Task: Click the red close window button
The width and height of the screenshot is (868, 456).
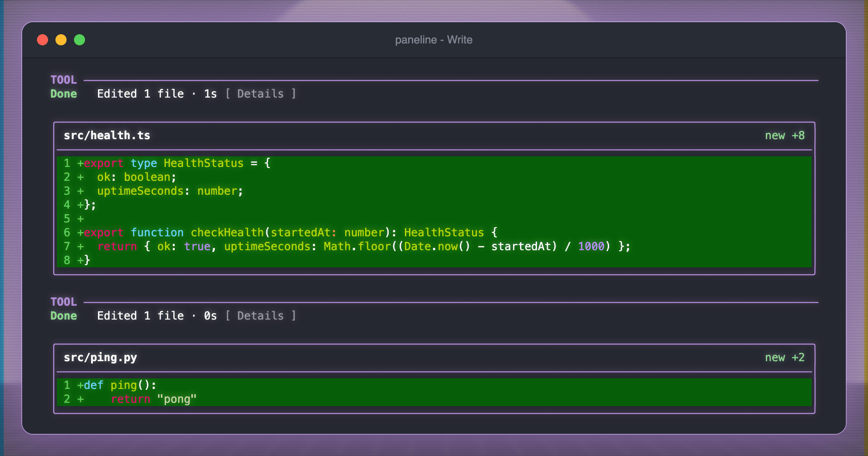Action: coord(43,40)
